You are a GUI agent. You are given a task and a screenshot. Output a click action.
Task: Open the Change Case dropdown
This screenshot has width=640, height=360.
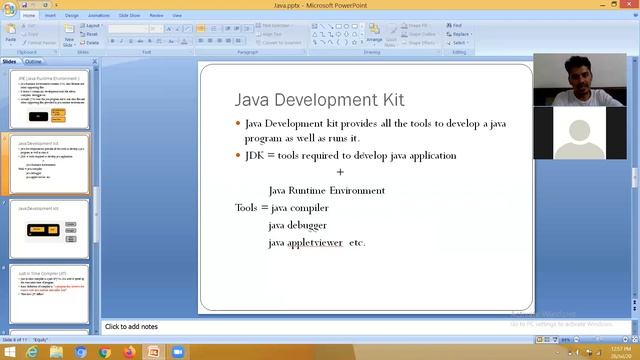[171, 41]
